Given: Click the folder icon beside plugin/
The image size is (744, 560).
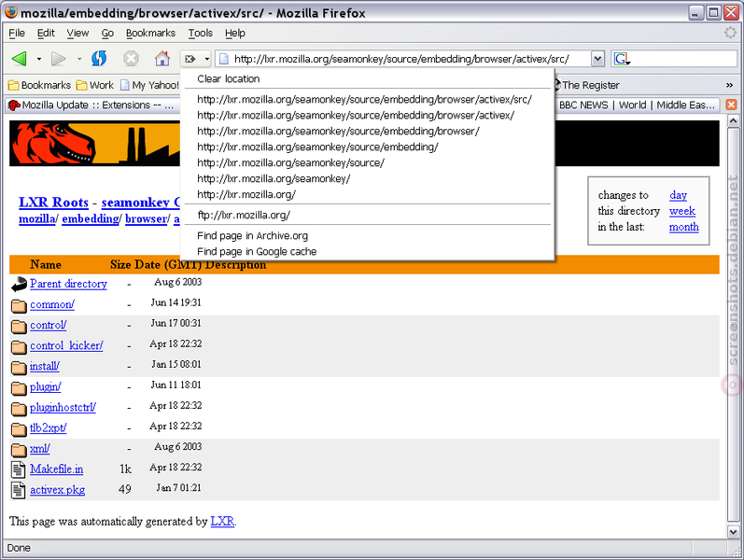Looking at the screenshot, I should point(19,388).
